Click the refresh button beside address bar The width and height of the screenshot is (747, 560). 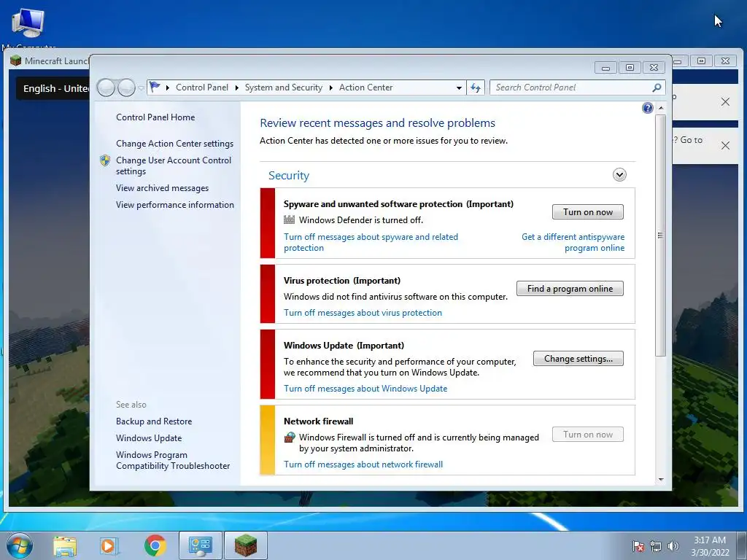coord(476,87)
